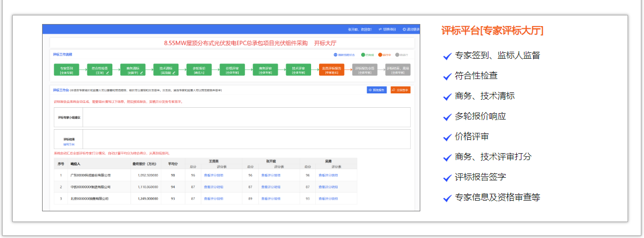Screen dimensions: 644x238
Task: Click the price value 1,110.860000
Action: click(x=148, y=187)
